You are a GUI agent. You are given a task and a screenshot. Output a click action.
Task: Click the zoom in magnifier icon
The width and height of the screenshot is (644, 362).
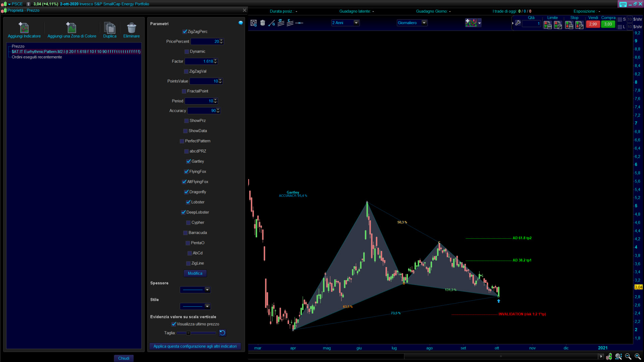(x=638, y=356)
